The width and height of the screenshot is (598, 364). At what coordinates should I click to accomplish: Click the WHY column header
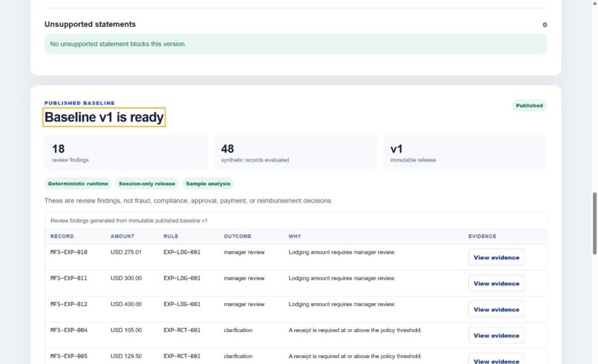pos(295,236)
